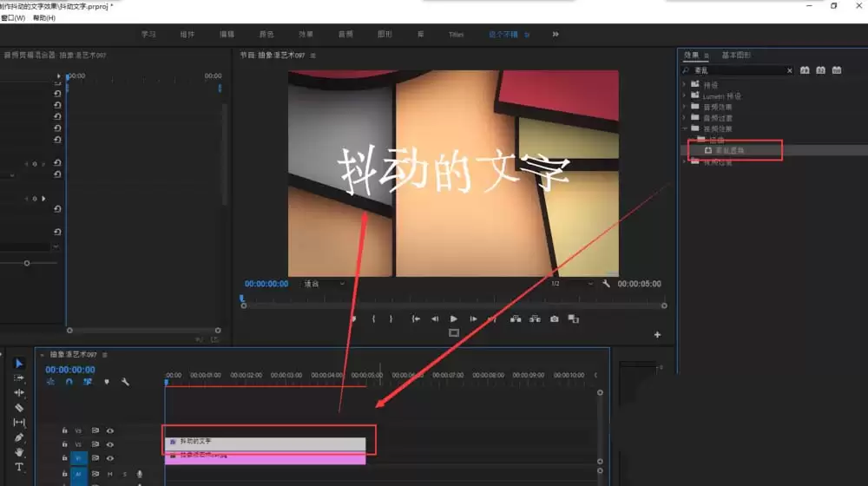868x486 pixels.
Task: Switch to the 基本图形 panel tab
Action: (x=738, y=56)
